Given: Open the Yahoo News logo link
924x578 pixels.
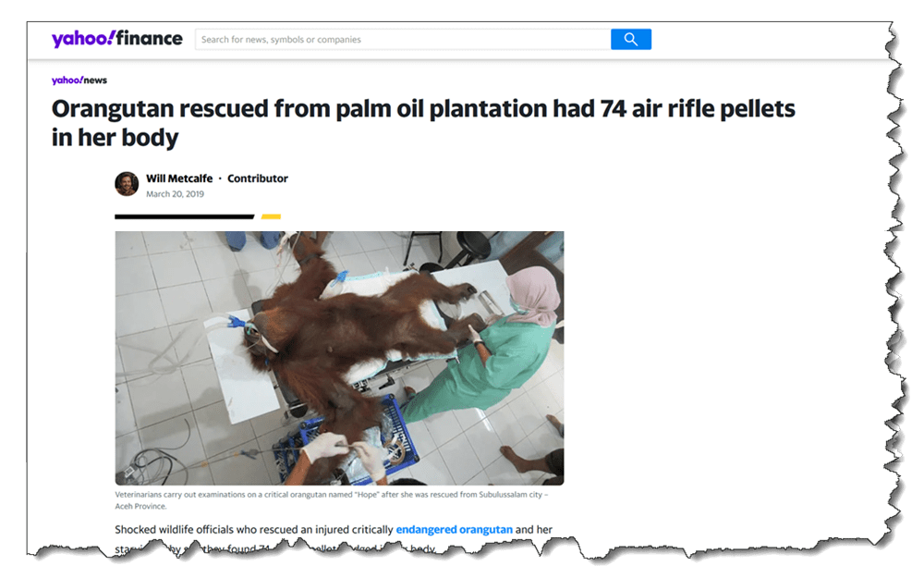Looking at the screenshot, I should tap(79, 80).
